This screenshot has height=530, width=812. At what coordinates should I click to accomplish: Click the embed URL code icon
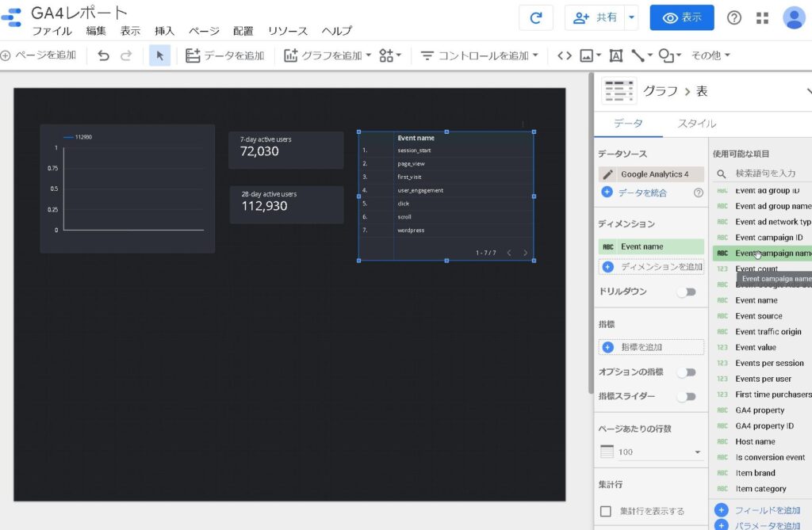point(565,55)
